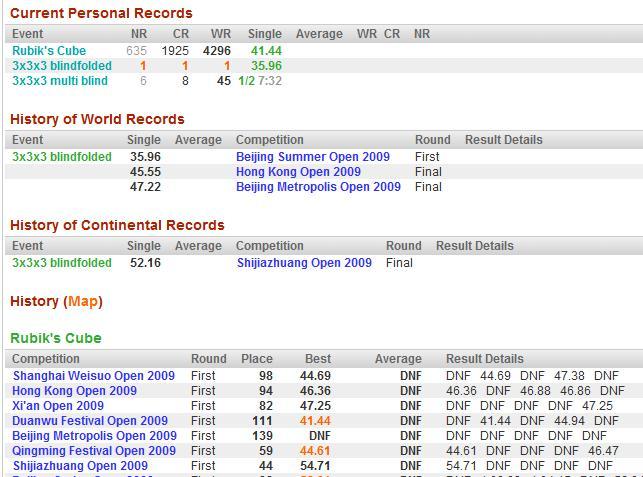The width and height of the screenshot is (643, 477).
Task: Click best time 54.71 for Shijiazhuang Open
Action: tap(315, 466)
